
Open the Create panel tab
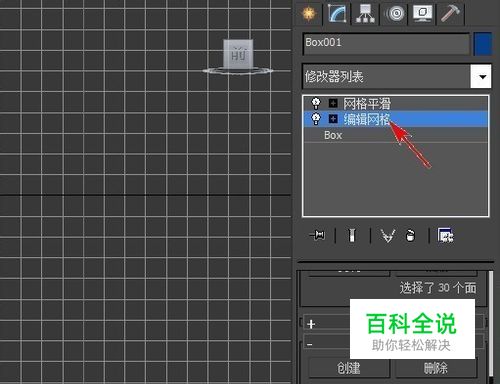coord(309,14)
